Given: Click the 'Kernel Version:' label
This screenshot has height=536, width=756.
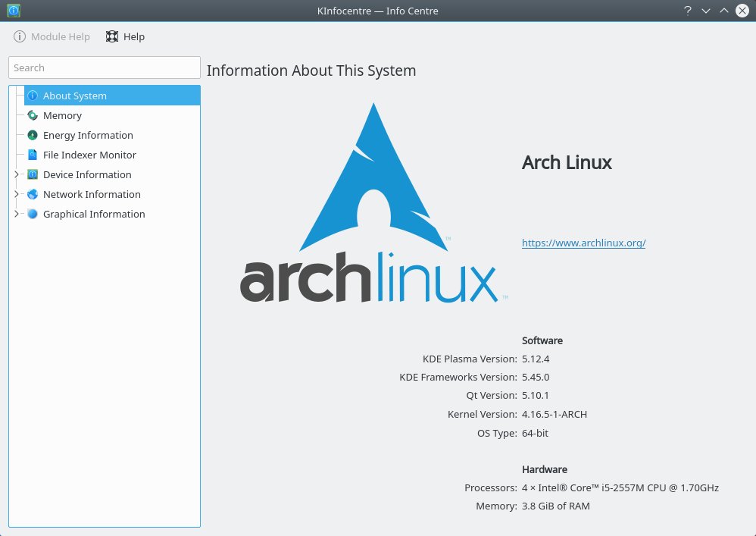Looking at the screenshot, I should coord(482,415).
